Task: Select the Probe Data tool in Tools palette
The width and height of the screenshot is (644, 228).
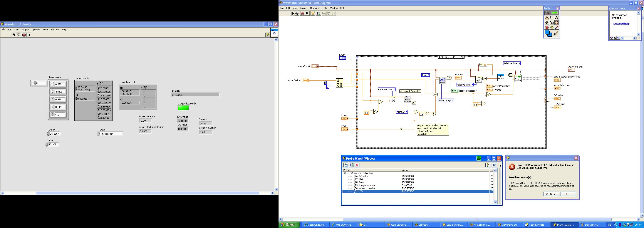Action: [552, 27]
